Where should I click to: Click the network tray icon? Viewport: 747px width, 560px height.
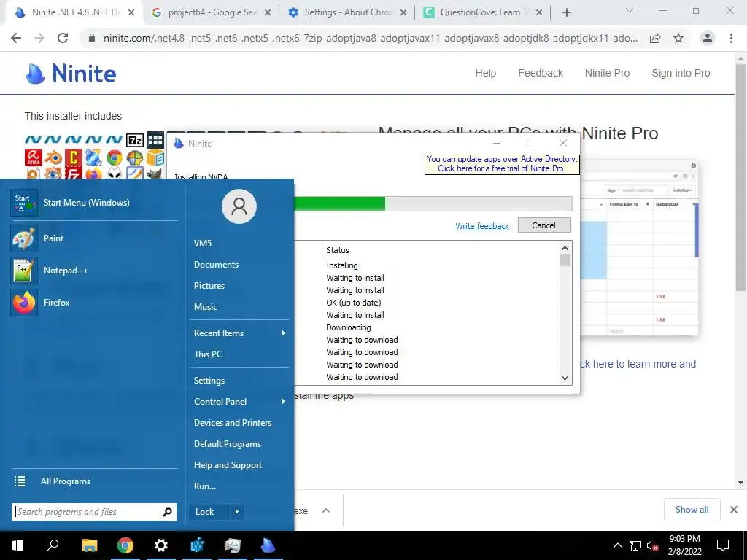[x=635, y=545]
